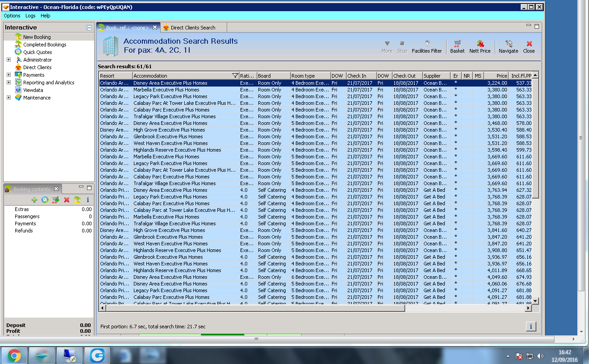This screenshot has width=589, height=364.
Task: Click the horizontal scrollbar of results table
Action: [255, 308]
